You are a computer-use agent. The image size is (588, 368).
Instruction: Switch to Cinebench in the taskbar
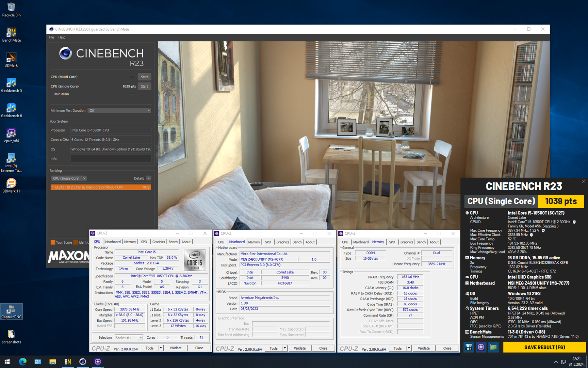83,362
